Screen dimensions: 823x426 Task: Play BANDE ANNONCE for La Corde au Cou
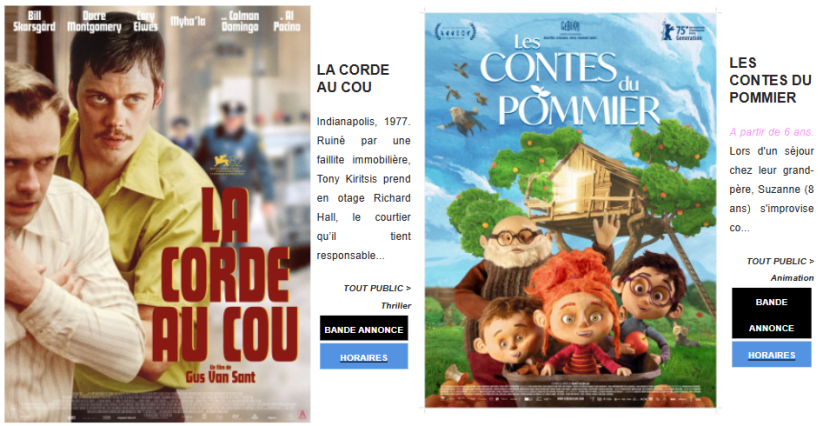[364, 329]
